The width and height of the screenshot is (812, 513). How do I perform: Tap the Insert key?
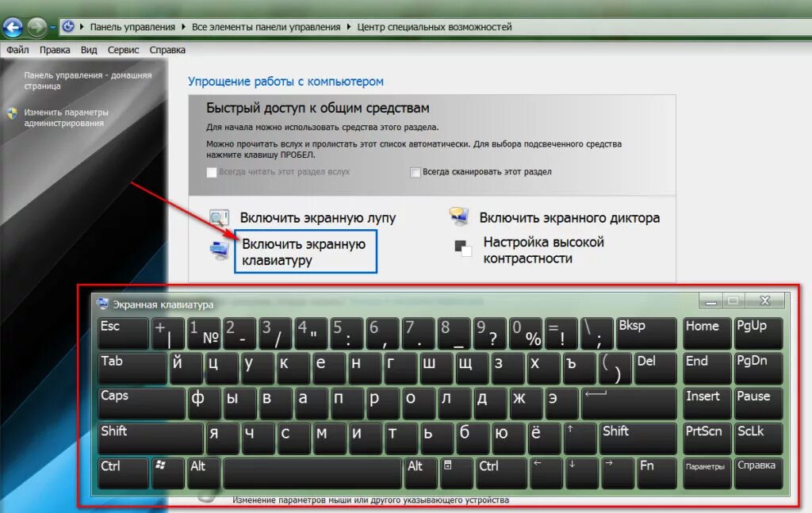[x=707, y=403]
